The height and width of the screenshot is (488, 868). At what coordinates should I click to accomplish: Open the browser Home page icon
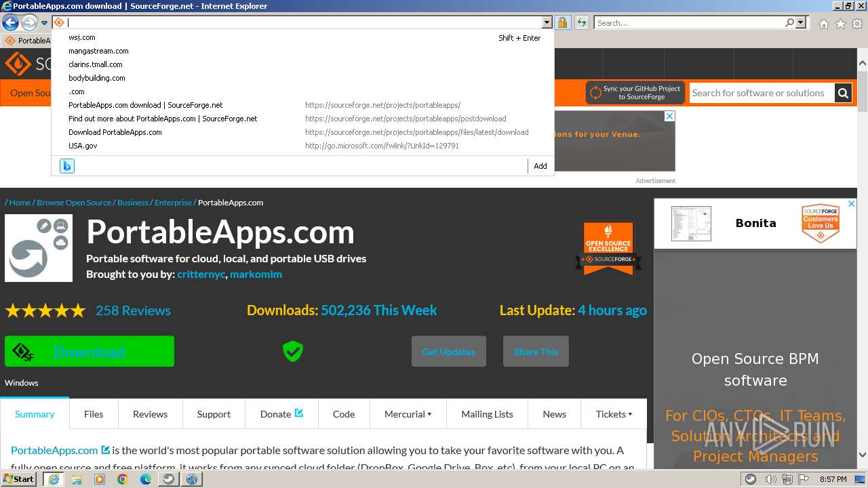click(823, 24)
